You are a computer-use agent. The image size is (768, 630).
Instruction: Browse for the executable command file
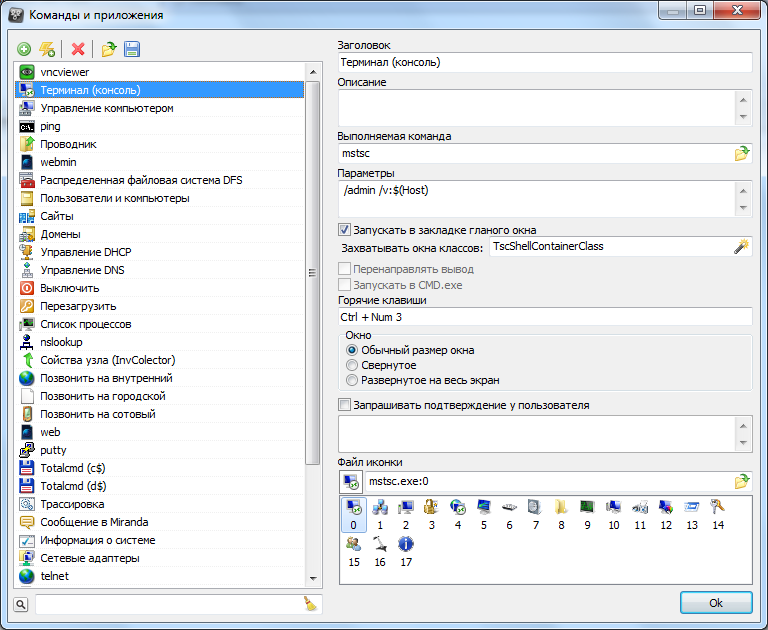point(741,154)
